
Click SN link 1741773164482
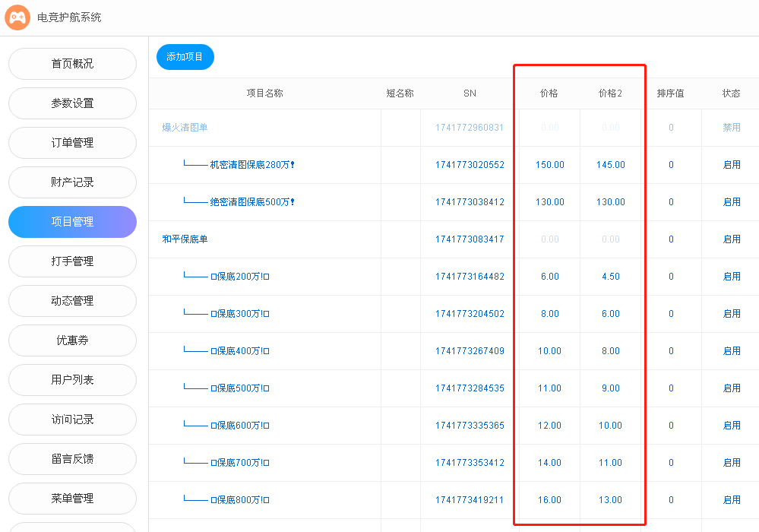(470, 277)
